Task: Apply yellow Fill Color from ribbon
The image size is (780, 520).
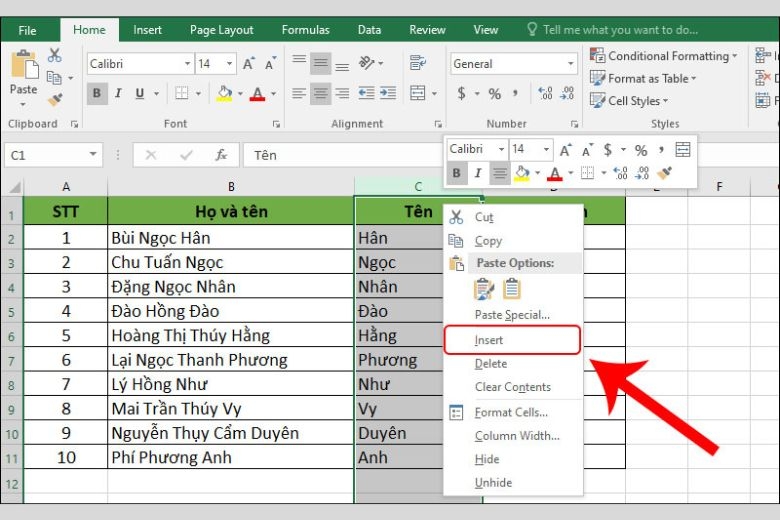Action: coord(224,93)
